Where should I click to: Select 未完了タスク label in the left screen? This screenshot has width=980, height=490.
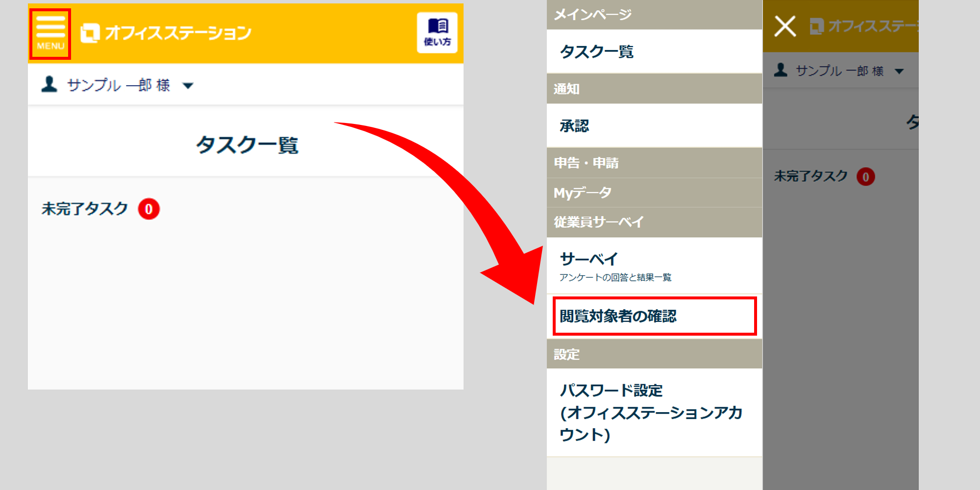pos(85,209)
